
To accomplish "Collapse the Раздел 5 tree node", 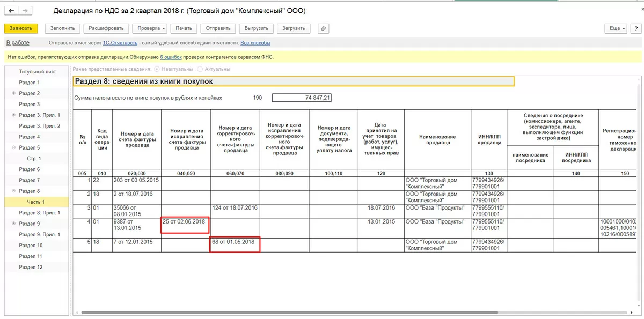I will pyautogui.click(x=13, y=148).
